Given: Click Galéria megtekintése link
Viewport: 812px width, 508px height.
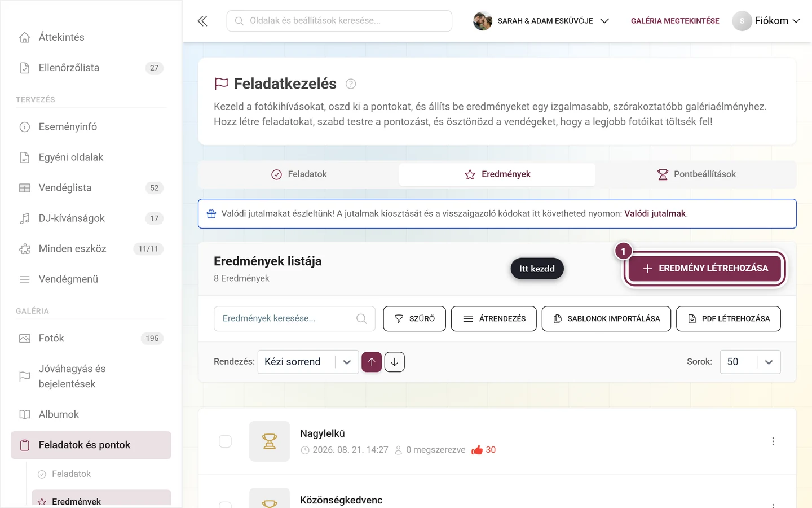Looking at the screenshot, I should point(675,21).
